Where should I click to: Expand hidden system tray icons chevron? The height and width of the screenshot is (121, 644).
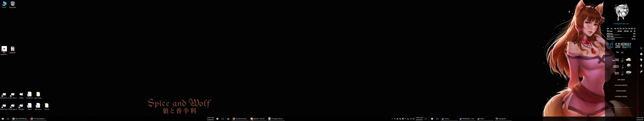pos(392,119)
